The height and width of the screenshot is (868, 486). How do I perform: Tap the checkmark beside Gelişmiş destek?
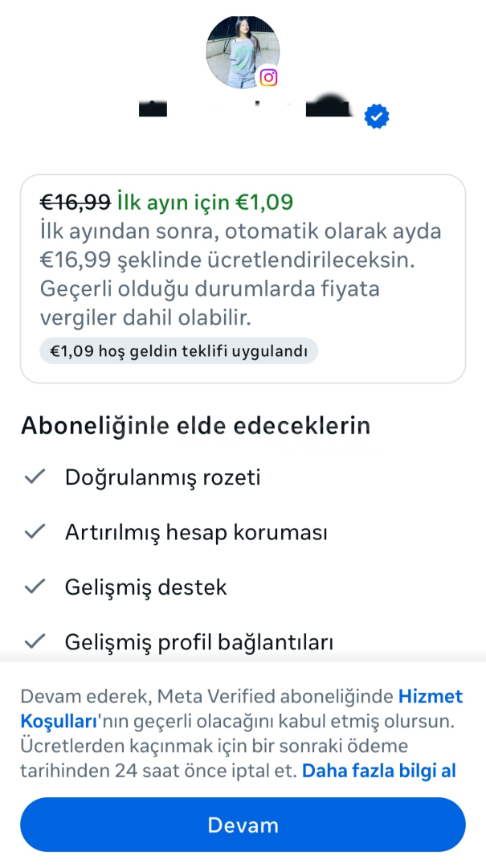coord(35,587)
